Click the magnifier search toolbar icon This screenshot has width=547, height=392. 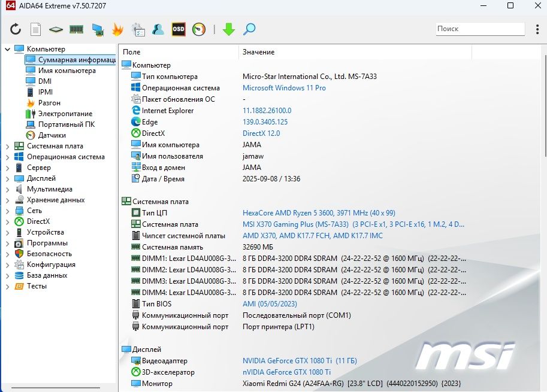coord(249,29)
